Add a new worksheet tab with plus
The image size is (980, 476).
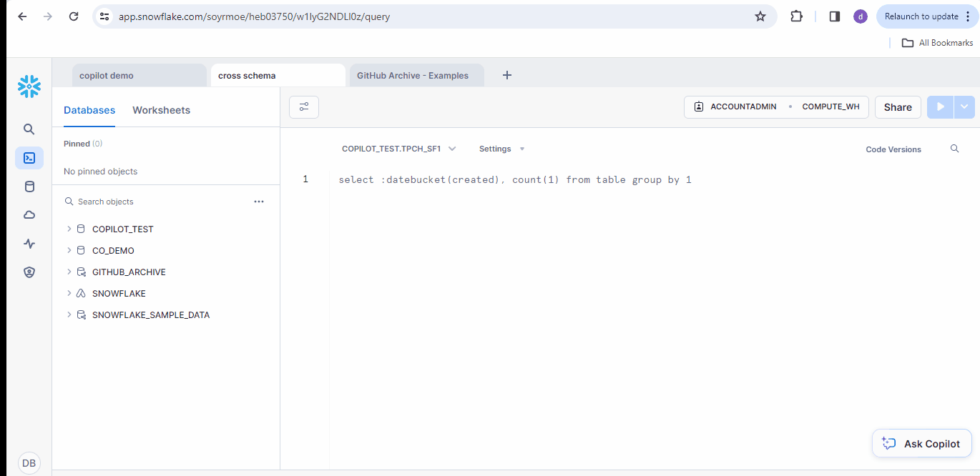tap(507, 75)
